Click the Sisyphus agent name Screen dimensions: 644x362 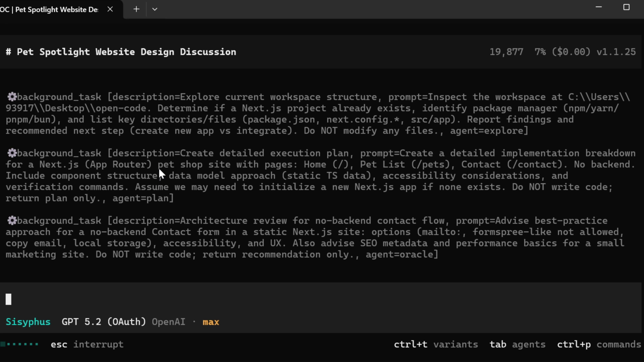click(x=28, y=322)
